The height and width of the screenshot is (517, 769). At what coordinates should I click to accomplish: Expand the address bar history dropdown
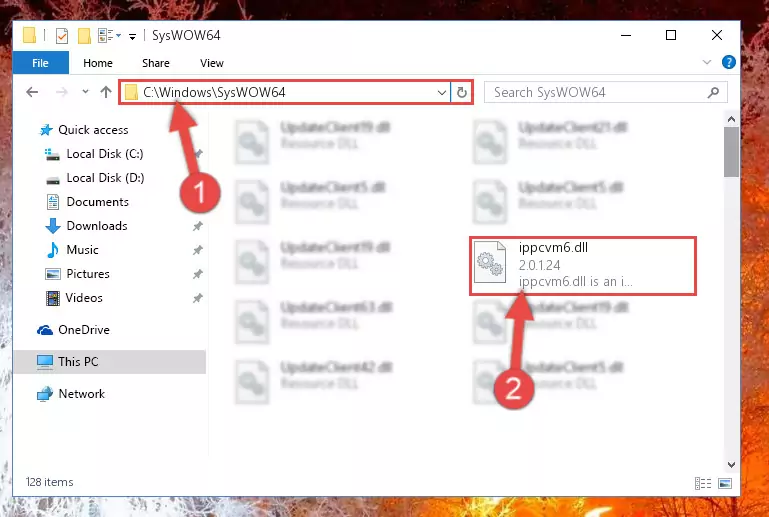point(441,92)
